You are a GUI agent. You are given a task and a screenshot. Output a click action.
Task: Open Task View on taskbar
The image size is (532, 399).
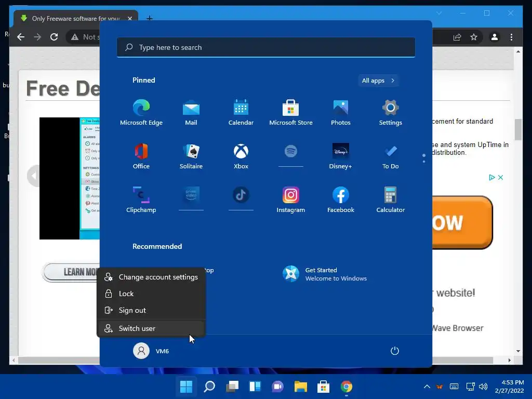232,387
